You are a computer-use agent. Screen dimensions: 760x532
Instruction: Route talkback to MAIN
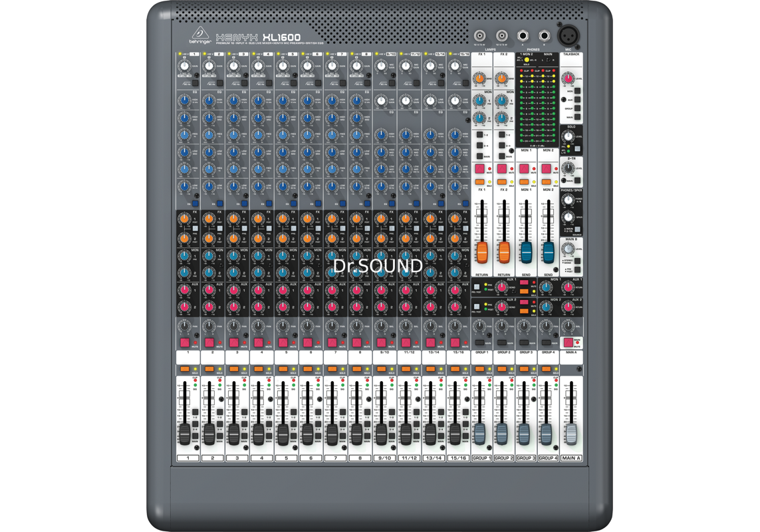click(x=577, y=117)
